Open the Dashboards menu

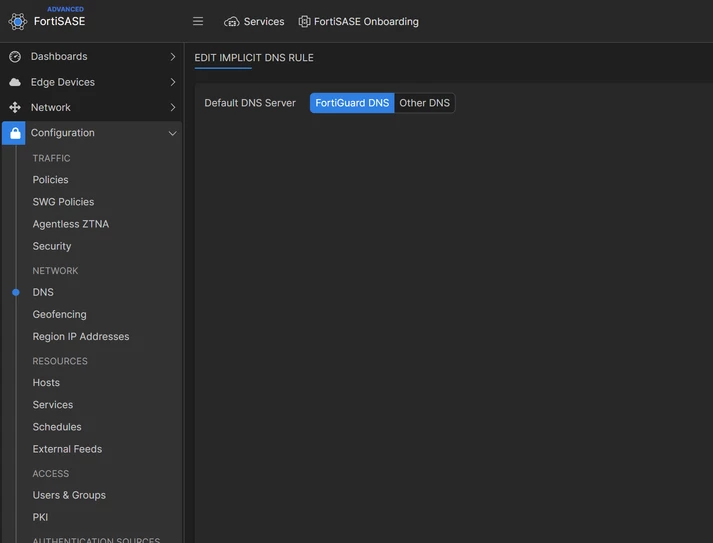[x=92, y=56]
